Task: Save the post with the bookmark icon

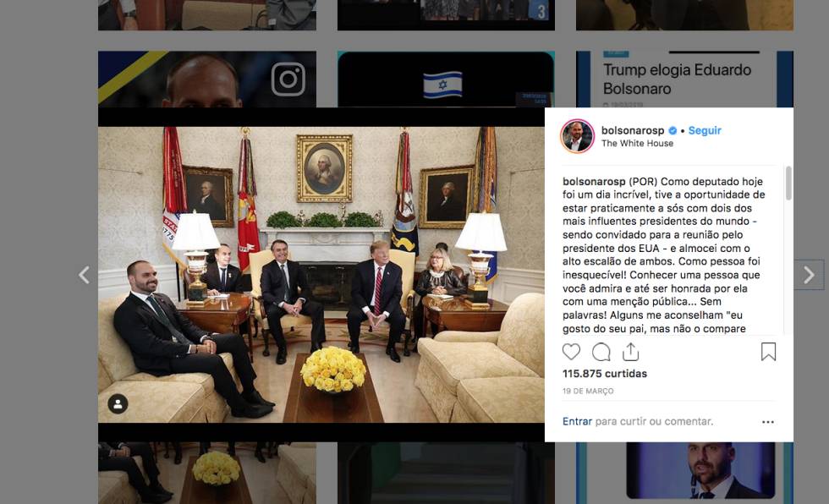Action: (768, 352)
